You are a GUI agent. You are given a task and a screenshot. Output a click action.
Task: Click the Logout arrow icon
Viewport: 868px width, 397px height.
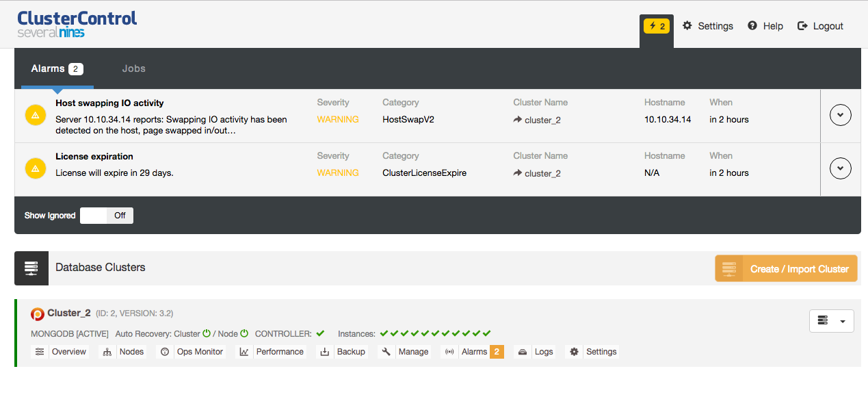[802, 25]
